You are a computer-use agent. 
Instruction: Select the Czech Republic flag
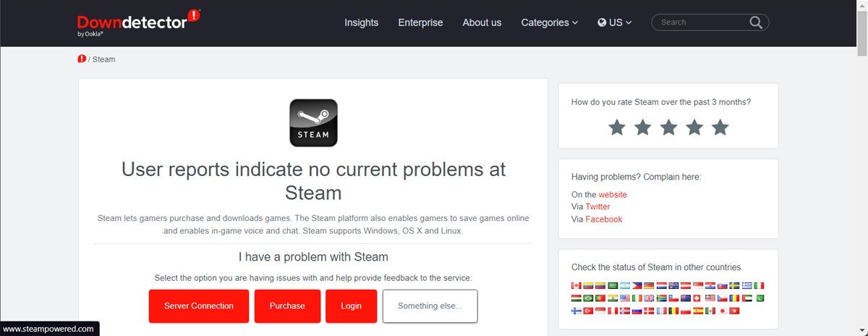723,298
